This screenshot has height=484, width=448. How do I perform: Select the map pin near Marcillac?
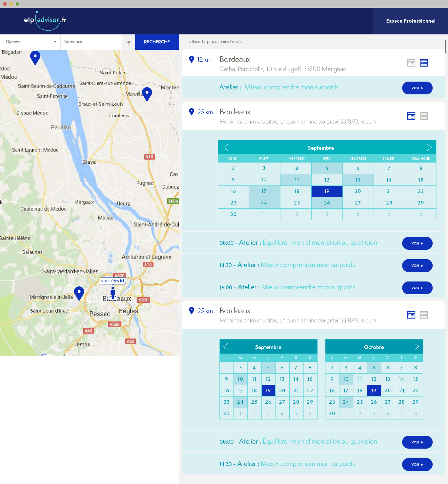(x=147, y=94)
